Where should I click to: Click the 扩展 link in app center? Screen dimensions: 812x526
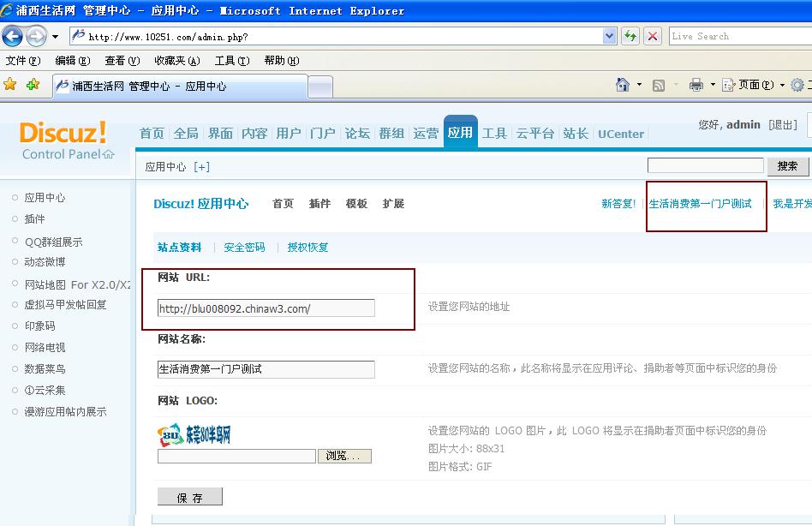point(393,204)
